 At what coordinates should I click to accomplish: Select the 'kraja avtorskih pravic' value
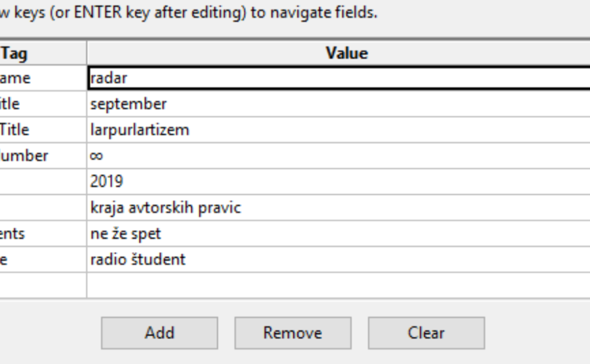pyautogui.click(x=338, y=208)
